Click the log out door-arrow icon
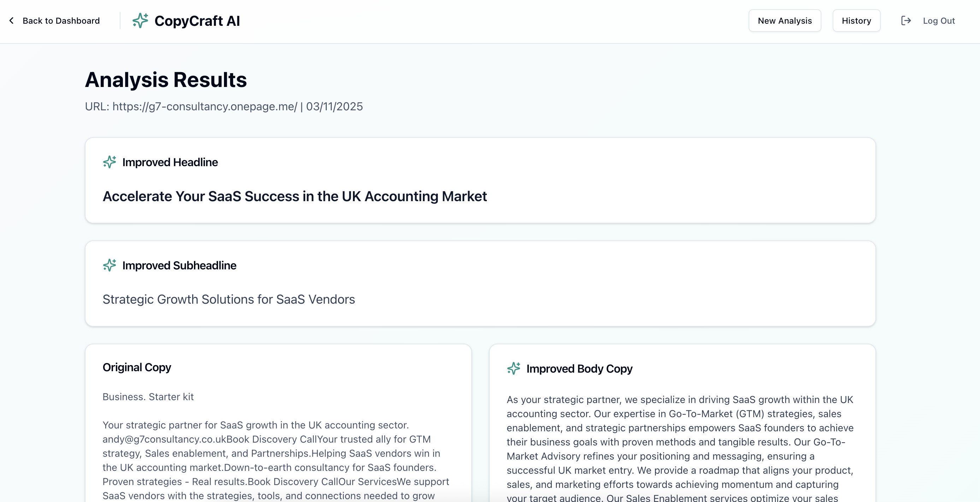 [x=906, y=21]
